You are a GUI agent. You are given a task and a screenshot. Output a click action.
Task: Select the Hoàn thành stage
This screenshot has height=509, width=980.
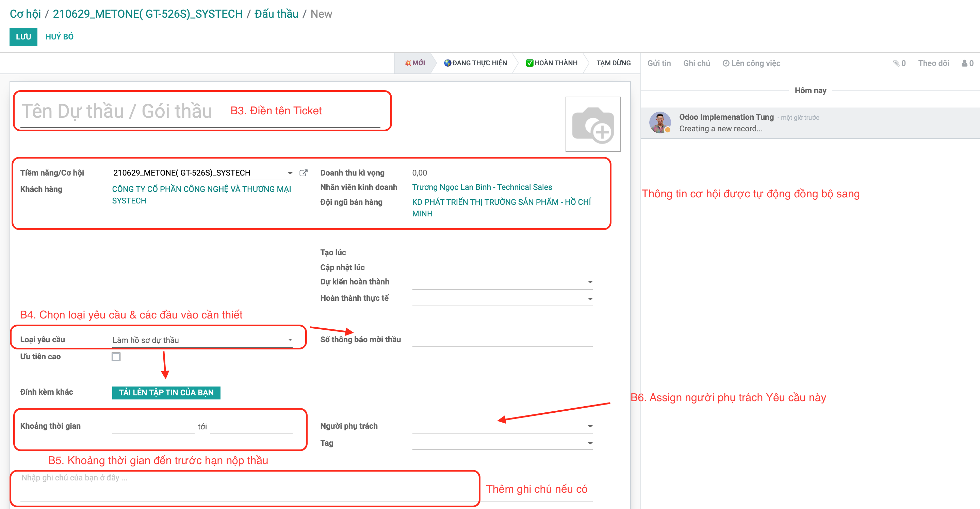pyautogui.click(x=551, y=63)
